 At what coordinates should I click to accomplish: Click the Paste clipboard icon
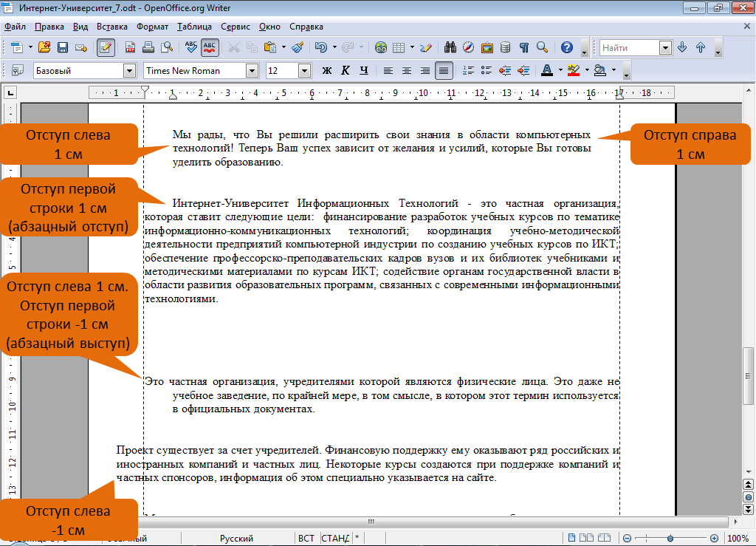(270, 47)
